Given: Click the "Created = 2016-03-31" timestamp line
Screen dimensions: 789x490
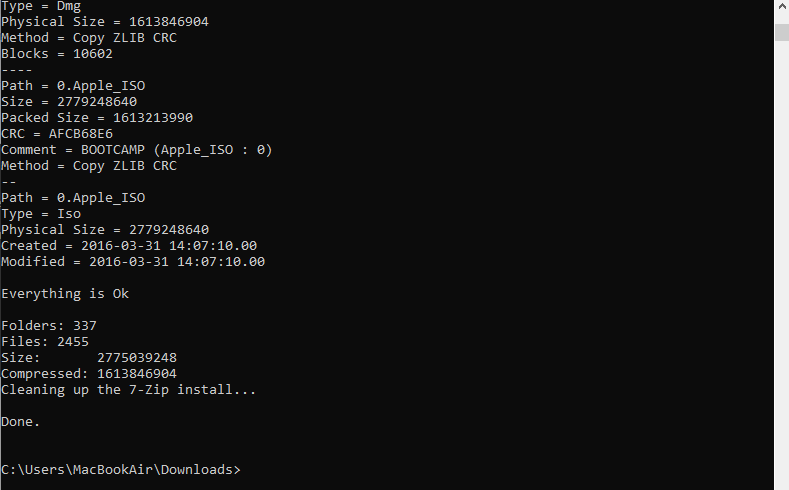Looking at the screenshot, I should [x=129, y=246].
